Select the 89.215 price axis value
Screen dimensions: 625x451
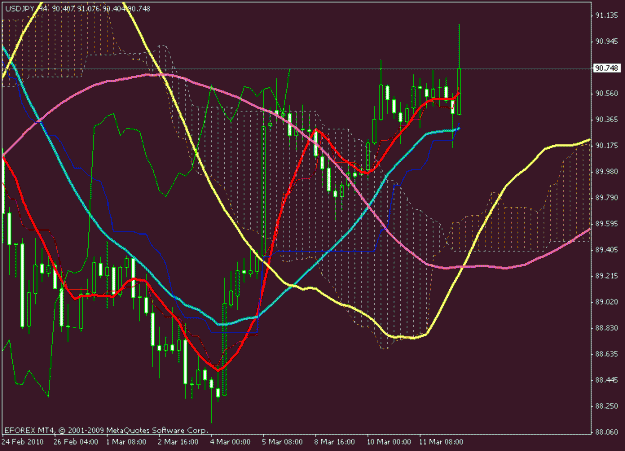tap(607, 276)
